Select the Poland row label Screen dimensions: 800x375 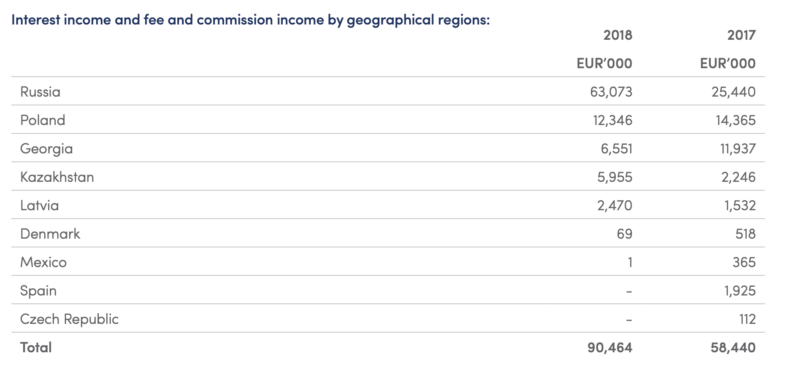click(43, 120)
